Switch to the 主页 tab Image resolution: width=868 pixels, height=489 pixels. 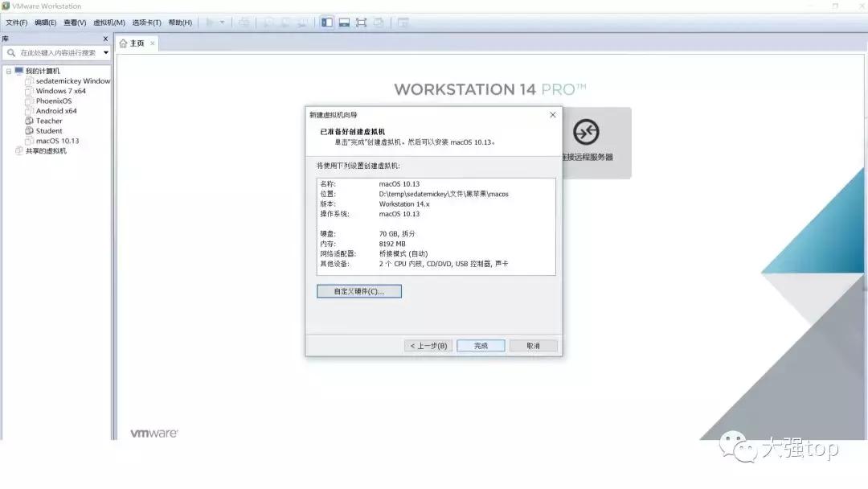[x=135, y=43]
